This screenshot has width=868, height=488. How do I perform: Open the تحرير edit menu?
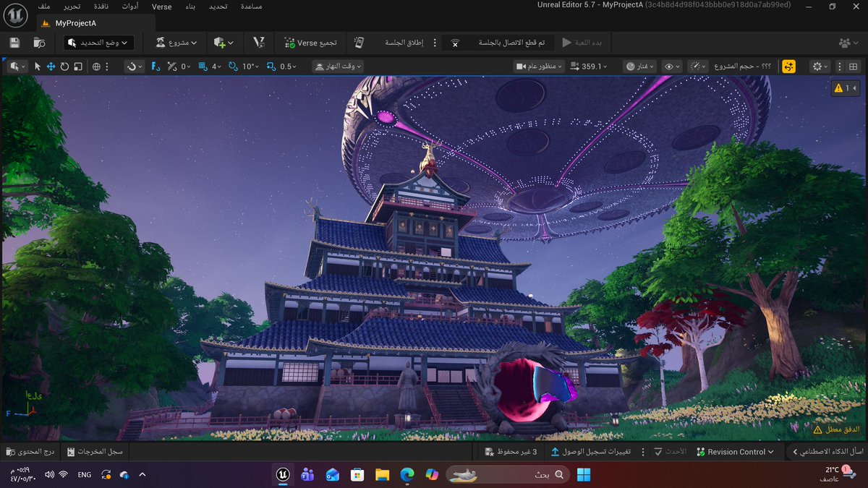pos(71,7)
